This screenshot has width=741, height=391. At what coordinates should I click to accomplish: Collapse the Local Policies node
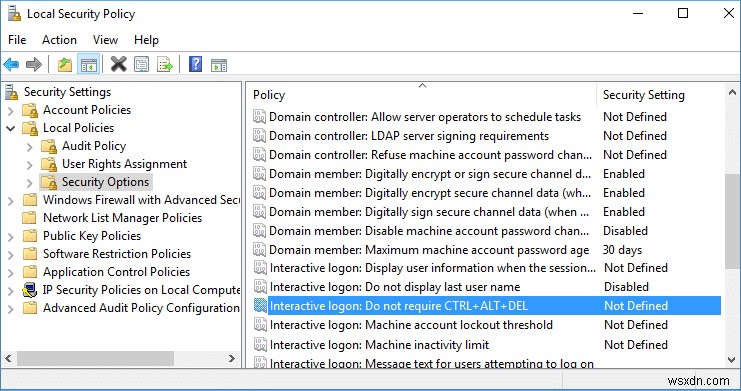11,128
